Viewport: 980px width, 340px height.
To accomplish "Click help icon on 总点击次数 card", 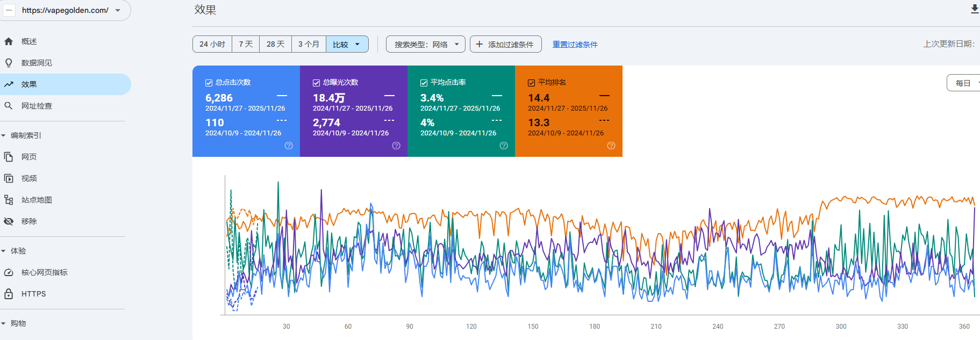I will pos(289,146).
